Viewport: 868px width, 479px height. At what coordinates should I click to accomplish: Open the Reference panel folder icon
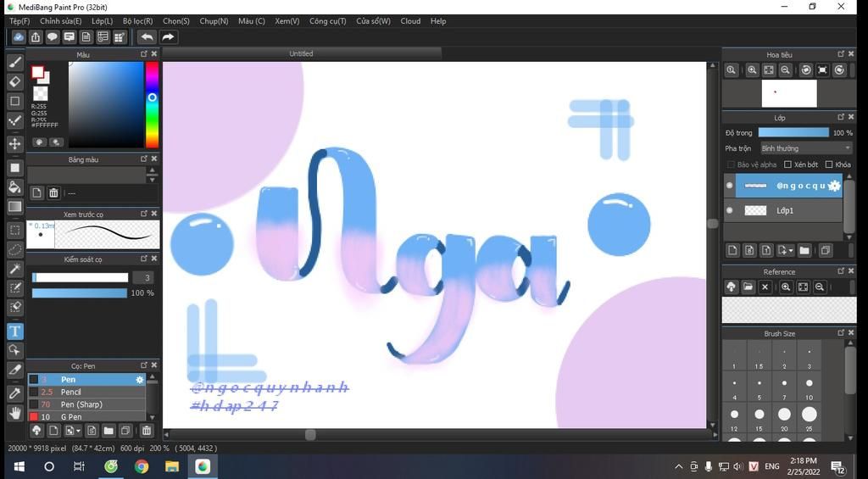(748, 287)
